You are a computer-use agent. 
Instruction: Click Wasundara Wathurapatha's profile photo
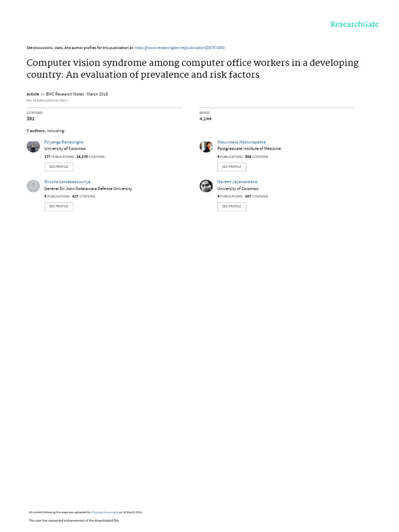pos(206,147)
